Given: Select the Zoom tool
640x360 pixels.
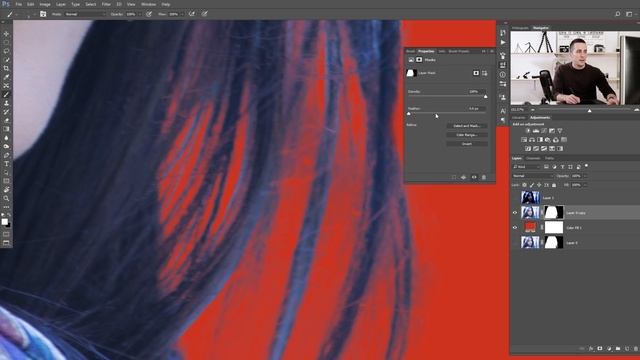Looking at the screenshot, I should click(x=6, y=198).
